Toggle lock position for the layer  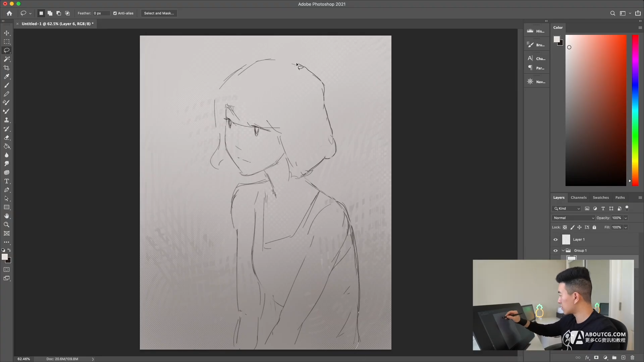coord(579,227)
